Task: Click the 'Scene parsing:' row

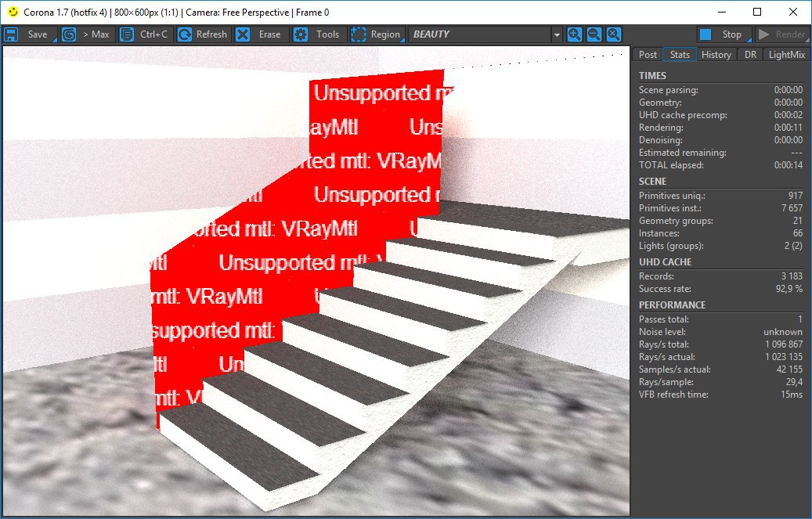Action: (720, 90)
